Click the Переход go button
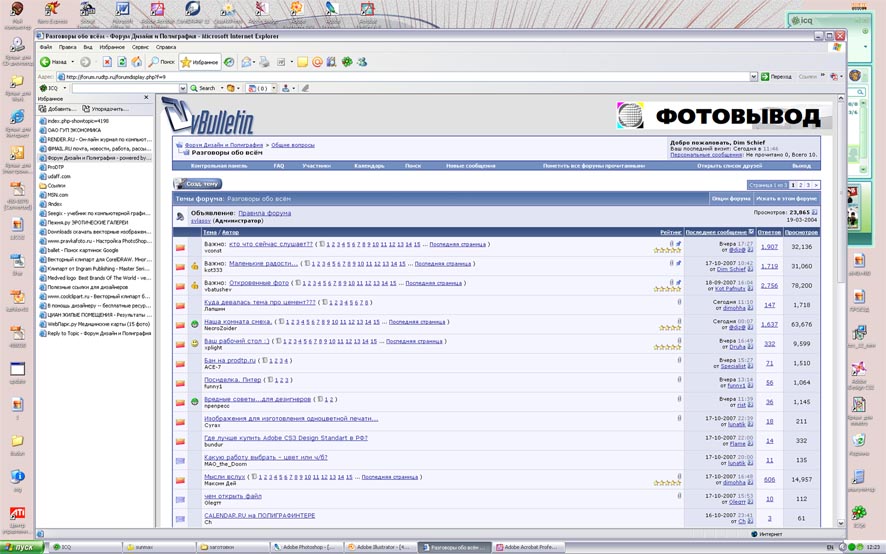Viewport: 886px width, 554px height. (776, 76)
